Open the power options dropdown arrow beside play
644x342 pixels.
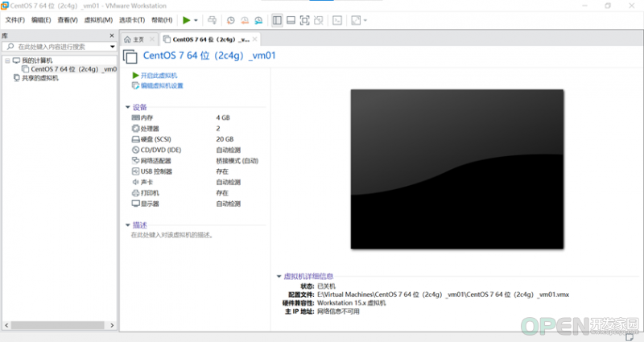click(x=196, y=20)
